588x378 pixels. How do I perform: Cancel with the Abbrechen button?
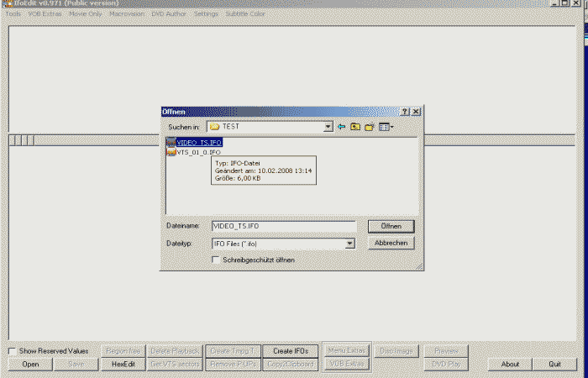391,243
